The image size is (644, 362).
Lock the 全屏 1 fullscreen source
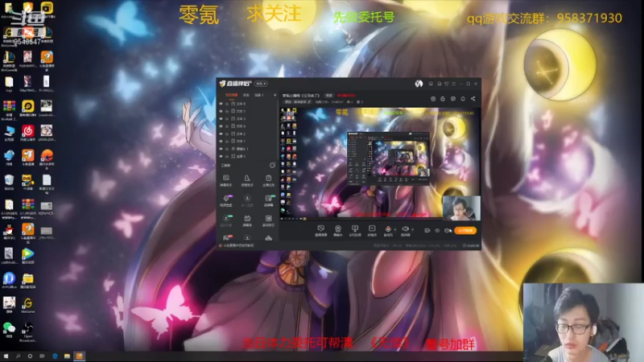pos(227,156)
